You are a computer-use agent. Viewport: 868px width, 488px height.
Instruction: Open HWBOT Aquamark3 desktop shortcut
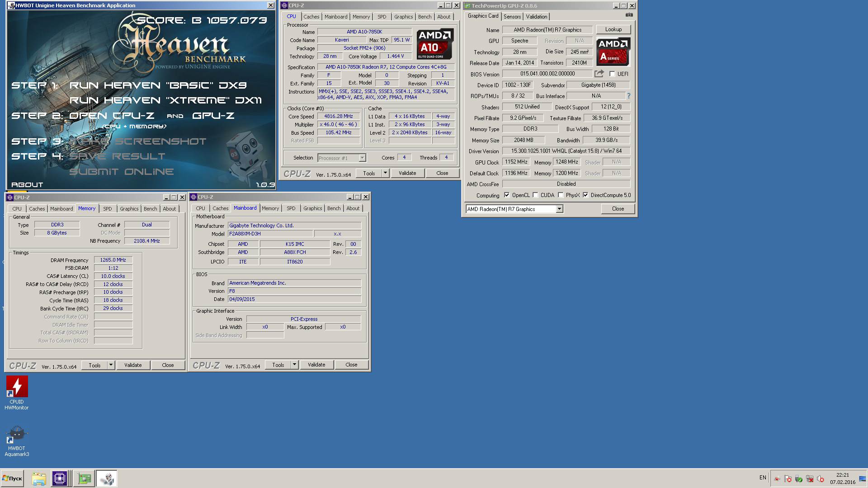tap(17, 441)
